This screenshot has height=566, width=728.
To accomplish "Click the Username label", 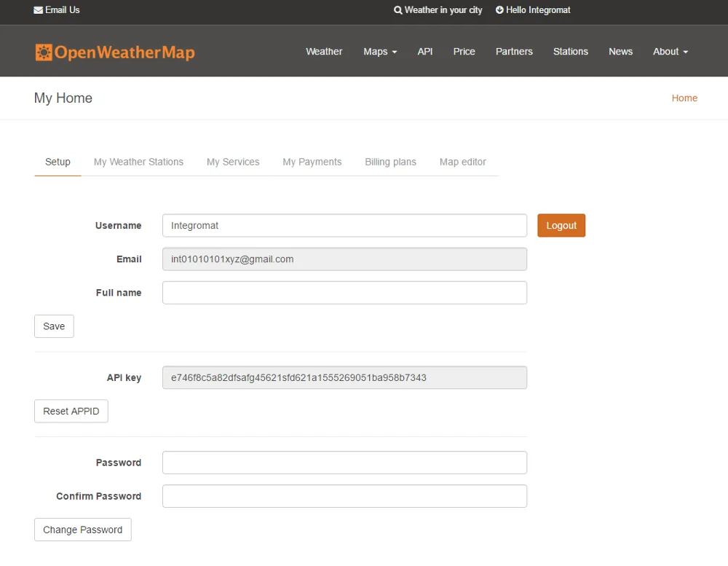I will 119,226.
